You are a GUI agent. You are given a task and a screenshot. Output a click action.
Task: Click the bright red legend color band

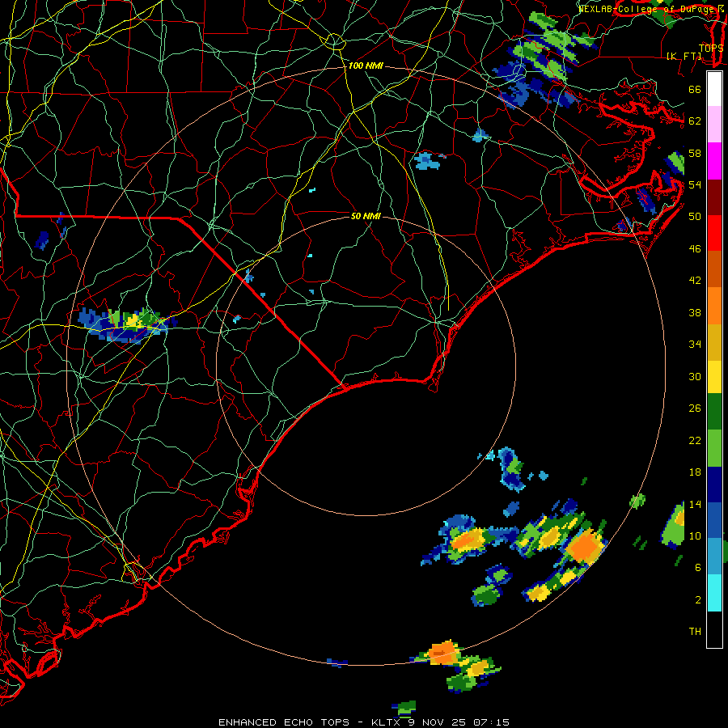pos(714,233)
